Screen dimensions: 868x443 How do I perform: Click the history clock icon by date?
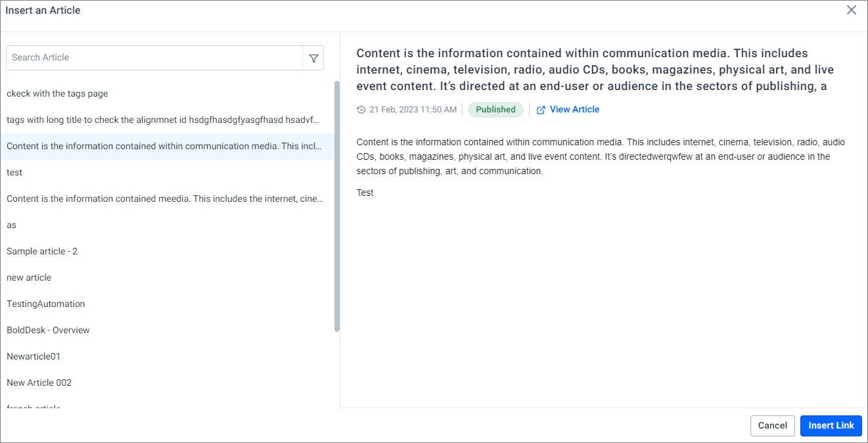coord(361,110)
